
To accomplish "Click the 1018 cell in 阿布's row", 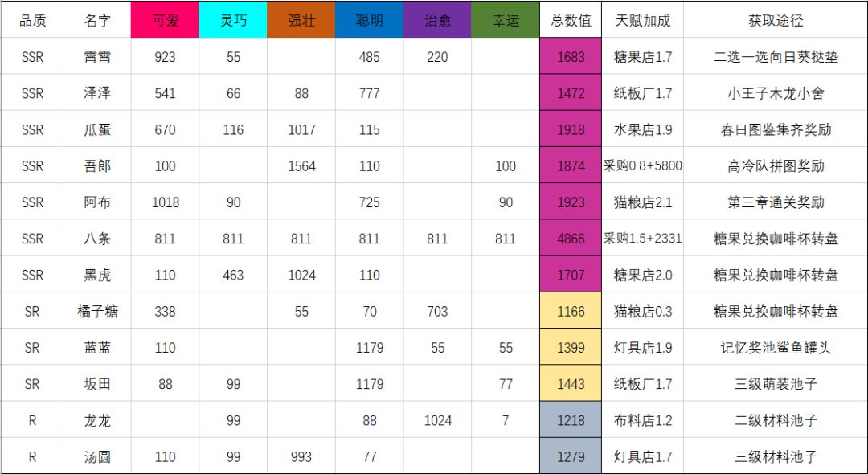I will coord(165,202).
